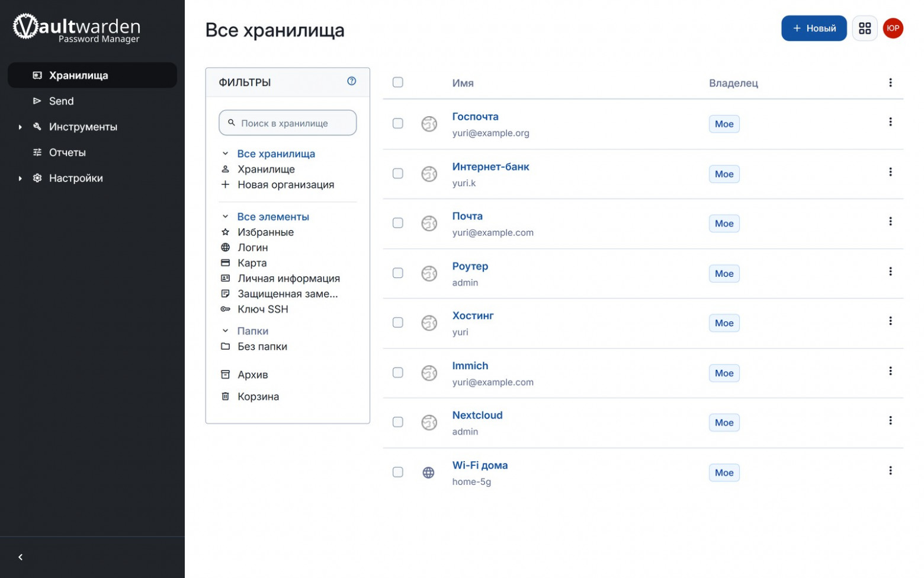Filter by Избранные items
The height and width of the screenshot is (578, 924).
click(x=265, y=232)
